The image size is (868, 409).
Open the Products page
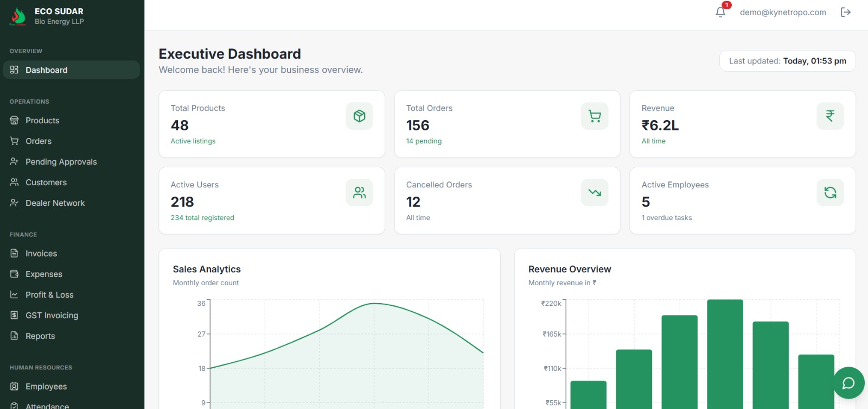(71, 121)
